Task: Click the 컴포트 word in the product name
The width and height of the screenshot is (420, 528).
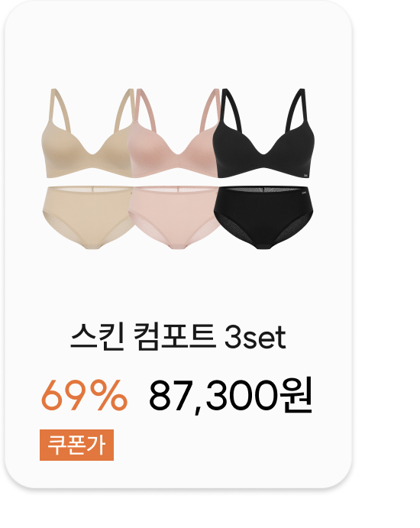Action: pyautogui.click(x=174, y=337)
